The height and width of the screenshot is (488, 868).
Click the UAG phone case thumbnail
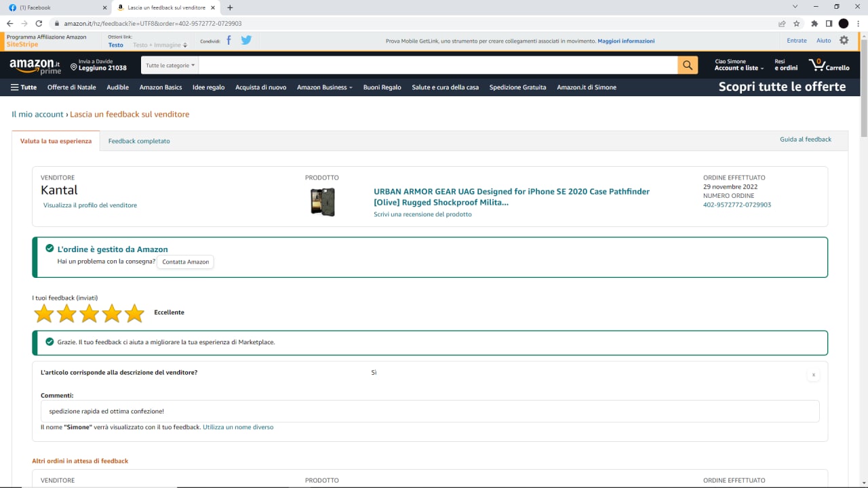tap(323, 202)
